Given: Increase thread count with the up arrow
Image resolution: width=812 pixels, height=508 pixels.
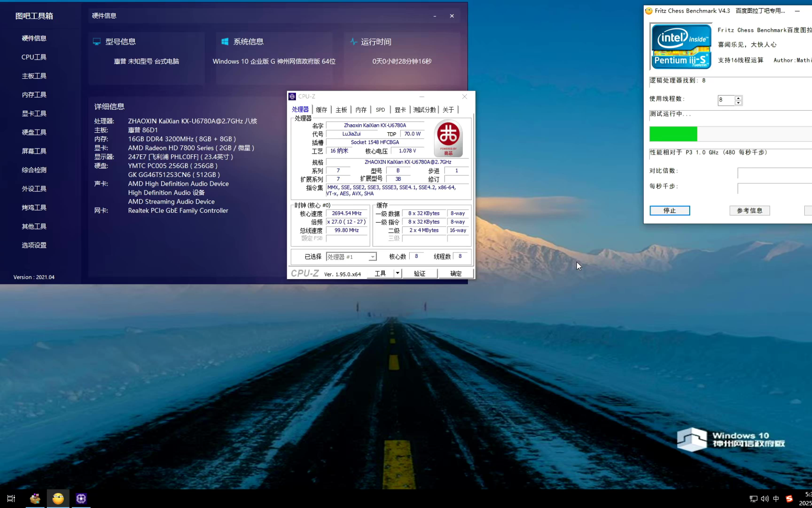Looking at the screenshot, I should click(x=738, y=98).
